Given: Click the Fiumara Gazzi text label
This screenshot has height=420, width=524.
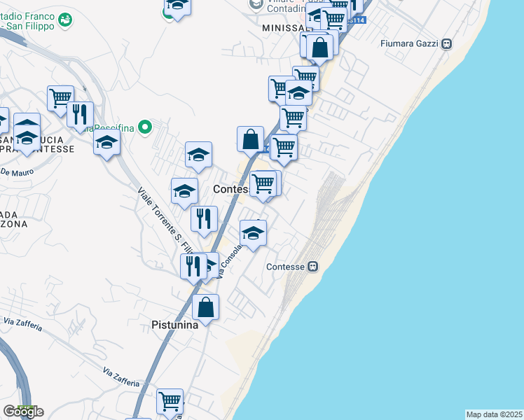Looking at the screenshot, I should tap(409, 43).
